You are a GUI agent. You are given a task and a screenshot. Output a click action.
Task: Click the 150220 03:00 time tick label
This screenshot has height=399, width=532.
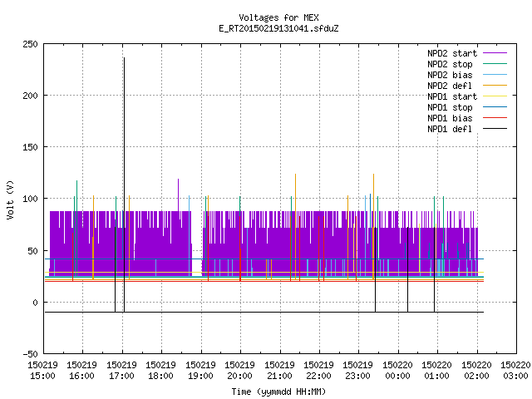[515, 371]
